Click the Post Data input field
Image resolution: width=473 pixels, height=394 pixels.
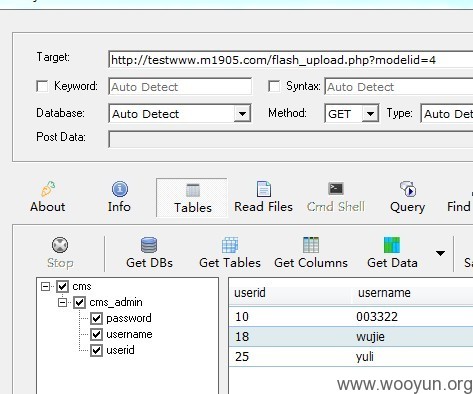(291, 139)
